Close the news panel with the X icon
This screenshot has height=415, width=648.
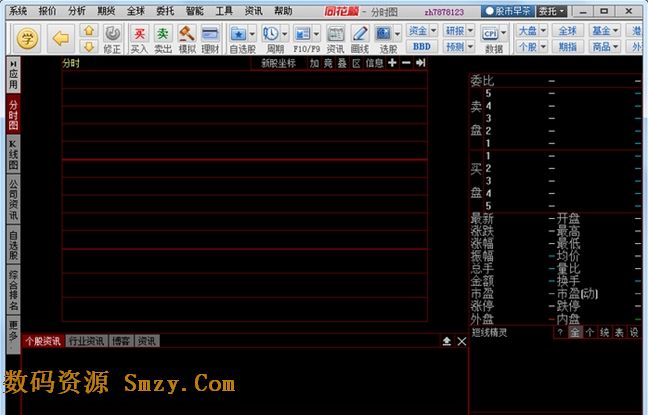tap(462, 341)
